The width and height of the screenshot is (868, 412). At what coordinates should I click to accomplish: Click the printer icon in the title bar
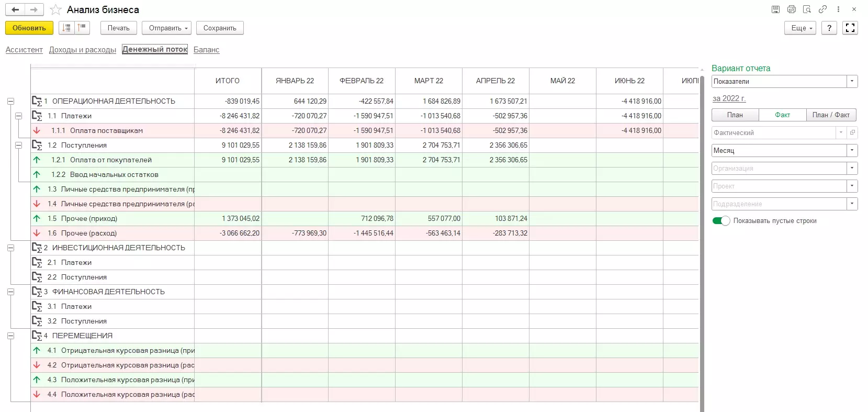[x=791, y=9]
